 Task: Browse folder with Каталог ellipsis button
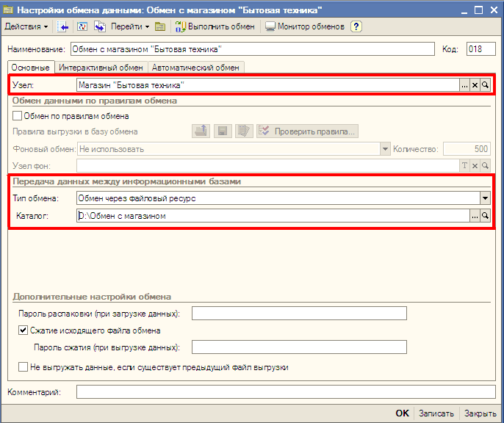pyautogui.click(x=475, y=216)
